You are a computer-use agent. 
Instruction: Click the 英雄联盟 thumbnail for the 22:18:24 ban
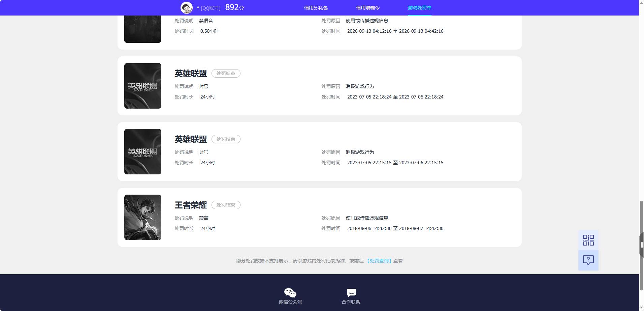[x=143, y=86]
